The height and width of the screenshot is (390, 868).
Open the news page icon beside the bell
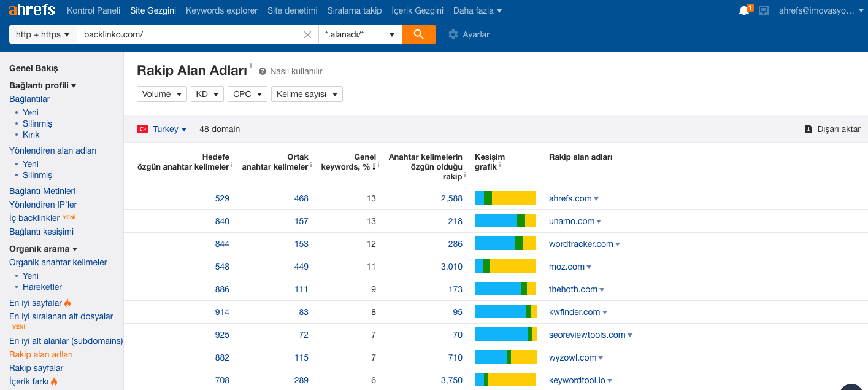pyautogui.click(x=764, y=10)
